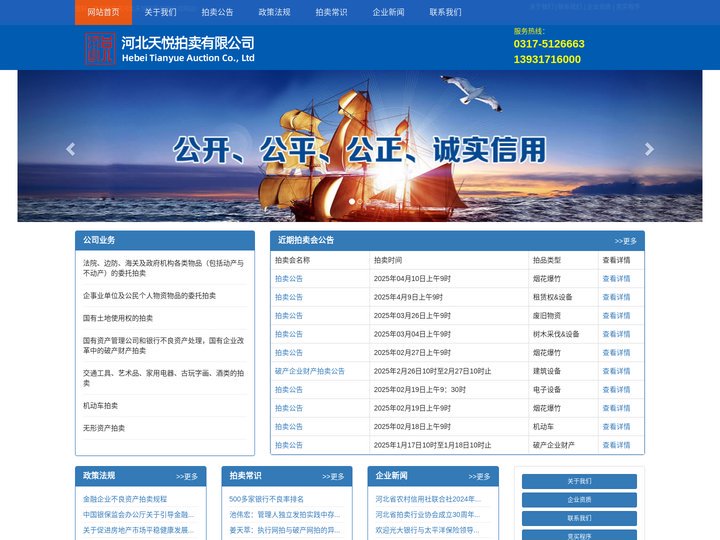Image resolution: width=720 pixels, height=540 pixels.
Task: Open 企业新闻 in top navigation bar
Action: [388, 12]
